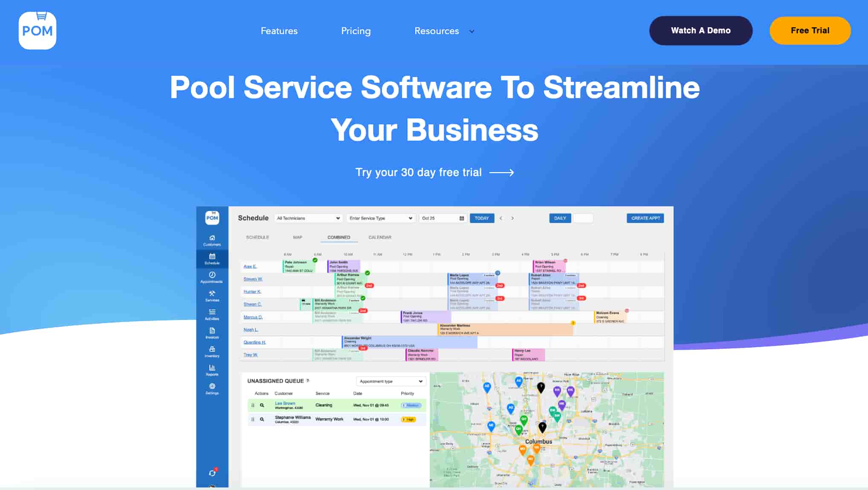Expand the All Technicians dropdown
868x490 pixels.
pyautogui.click(x=308, y=218)
